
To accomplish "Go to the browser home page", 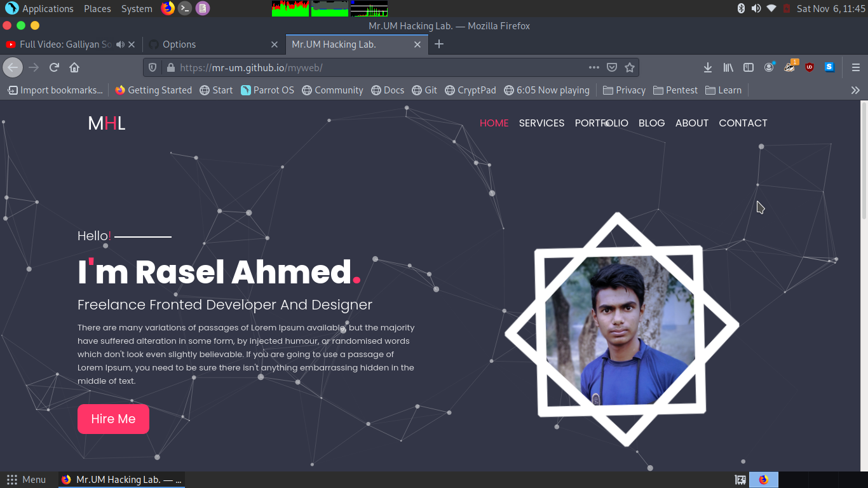I will tap(74, 67).
